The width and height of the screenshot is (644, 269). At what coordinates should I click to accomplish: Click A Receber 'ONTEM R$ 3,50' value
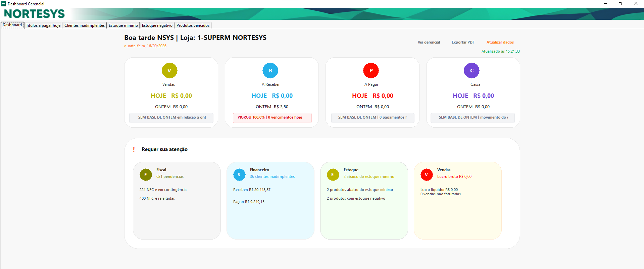click(x=272, y=107)
